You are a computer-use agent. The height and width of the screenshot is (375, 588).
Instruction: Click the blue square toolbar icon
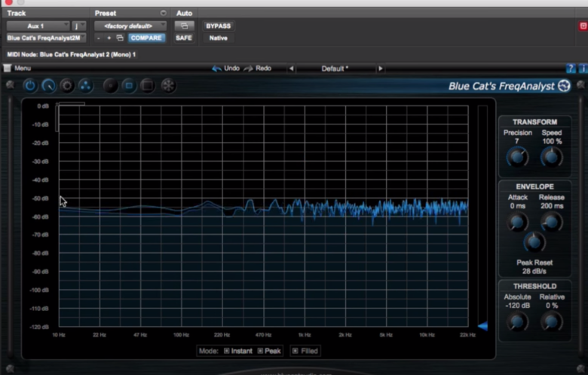tap(129, 85)
